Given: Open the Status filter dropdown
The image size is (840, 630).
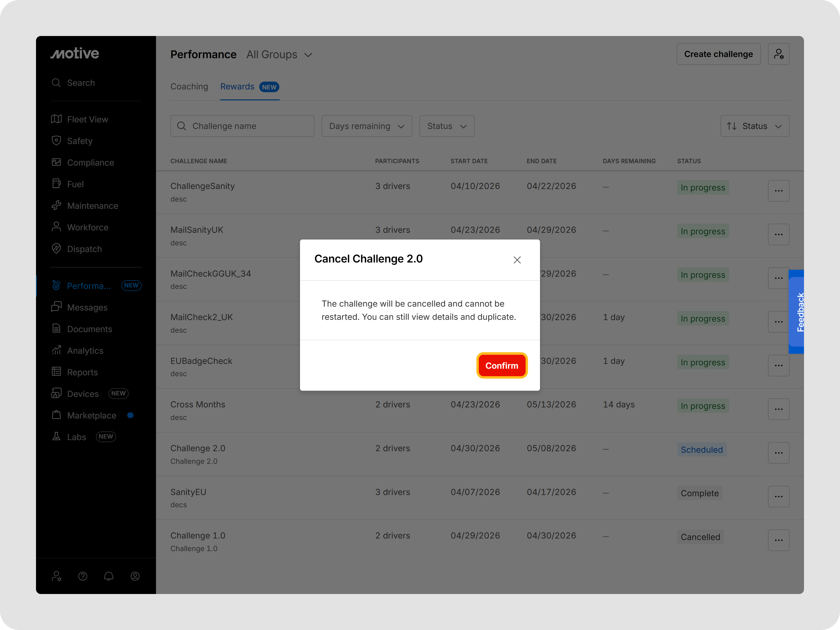Looking at the screenshot, I should pos(447,126).
